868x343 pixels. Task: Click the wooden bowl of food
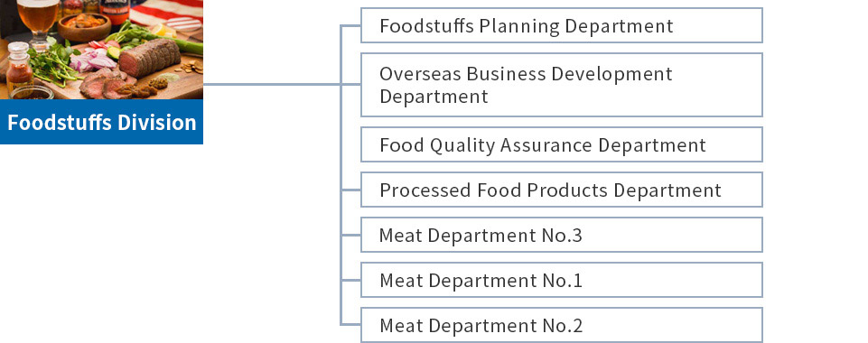pos(84,28)
